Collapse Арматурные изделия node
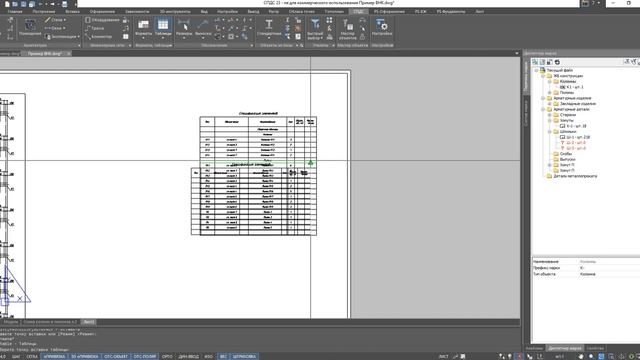This screenshot has height=360, width=640. (543, 98)
